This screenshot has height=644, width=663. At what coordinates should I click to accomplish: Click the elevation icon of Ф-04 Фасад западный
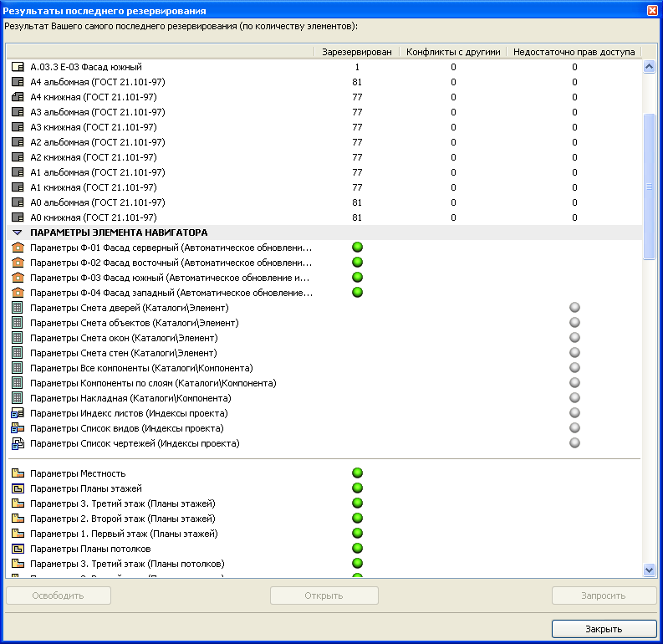tap(18, 293)
